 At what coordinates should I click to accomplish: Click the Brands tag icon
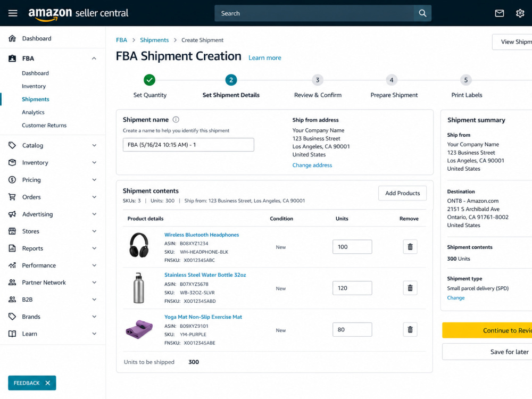[x=12, y=317]
